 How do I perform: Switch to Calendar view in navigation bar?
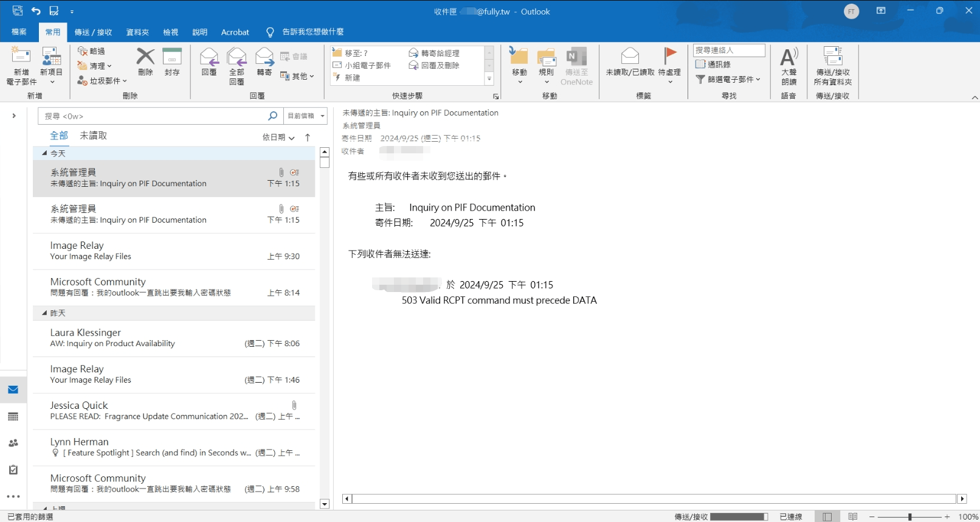13,417
